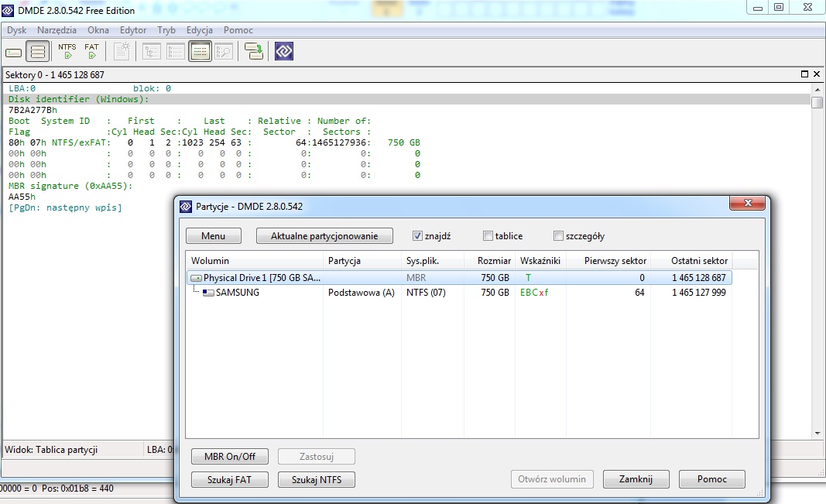Viewport: 826px width, 504px height.
Task: Click the DMDE icon in the main title bar
Action: coord(8,10)
